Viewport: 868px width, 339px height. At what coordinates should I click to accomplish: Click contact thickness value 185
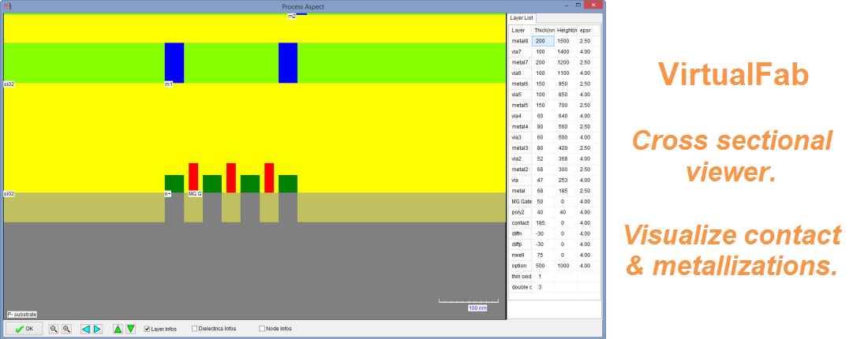coord(543,223)
